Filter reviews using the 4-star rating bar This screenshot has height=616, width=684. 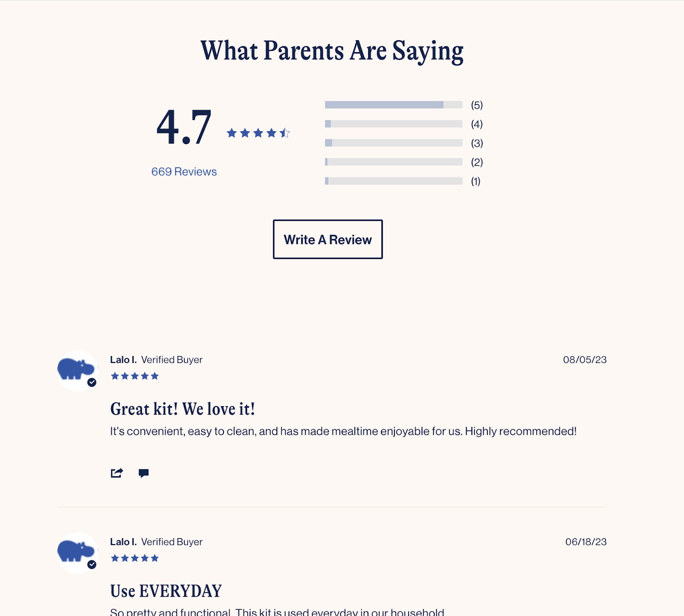pos(393,124)
